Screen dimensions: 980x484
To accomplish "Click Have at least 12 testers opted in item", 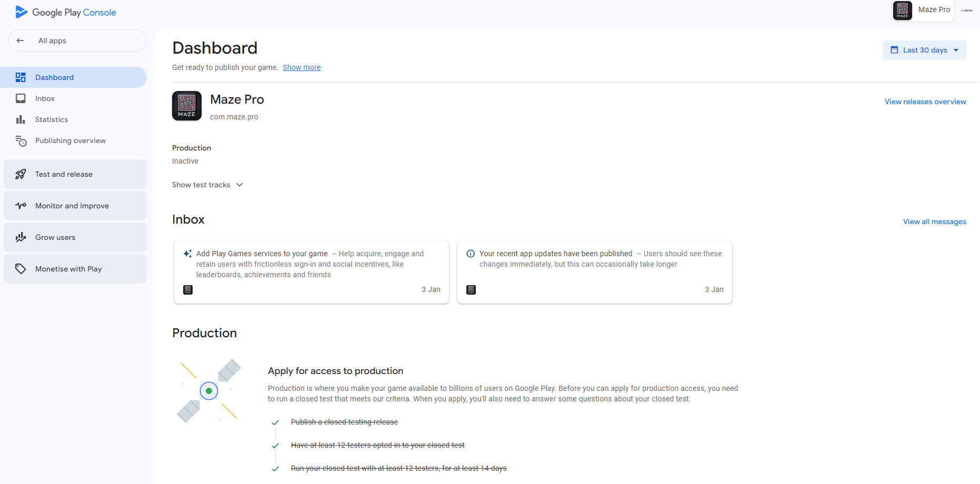I will 378,445.
